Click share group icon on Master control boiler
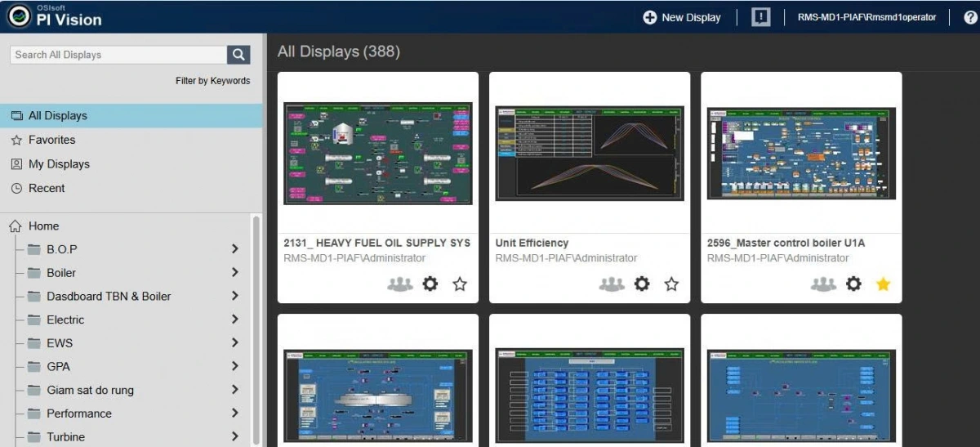980x447 pixels. (x=823, y=284)
